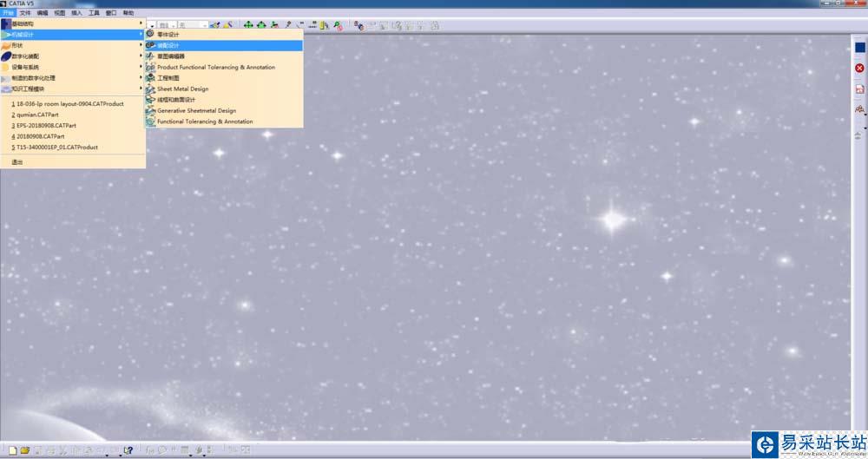This screenshot has width=868, height=459.
Task: Open the wide top toolbar combo box
Action: pos(193,25)
